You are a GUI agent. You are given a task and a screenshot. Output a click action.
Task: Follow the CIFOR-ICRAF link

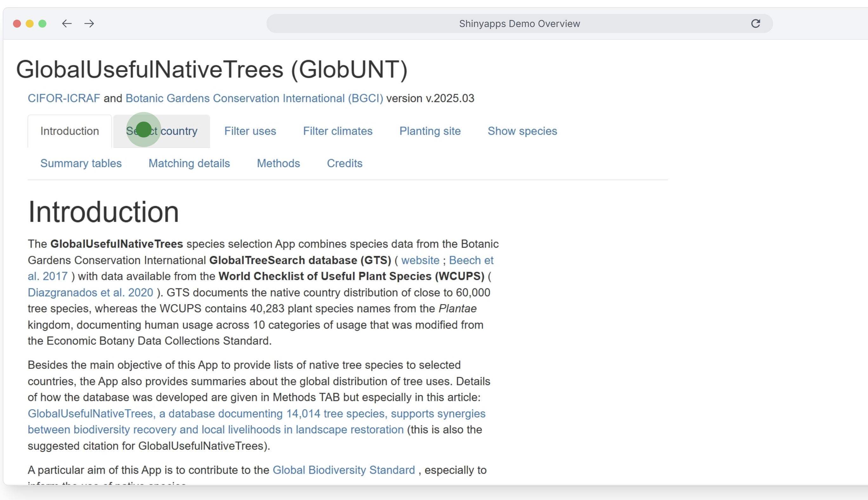(x=64, y=98)
